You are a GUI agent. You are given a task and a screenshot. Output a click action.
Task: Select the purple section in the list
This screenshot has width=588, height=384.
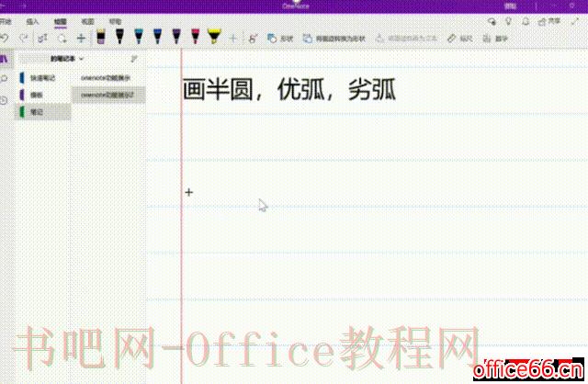pyautogui.click(x=42, y=95)
